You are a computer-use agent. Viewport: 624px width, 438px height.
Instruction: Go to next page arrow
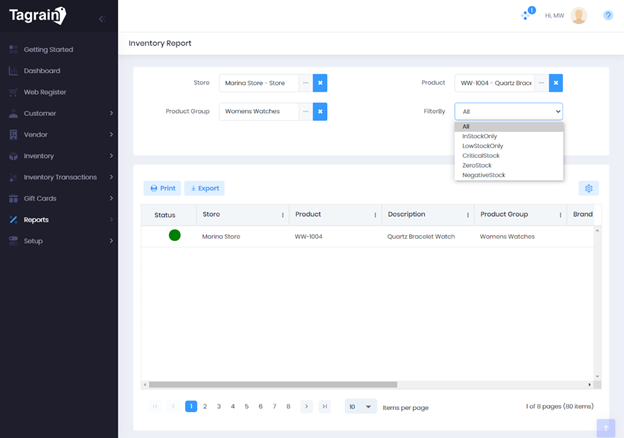[306, 406]
